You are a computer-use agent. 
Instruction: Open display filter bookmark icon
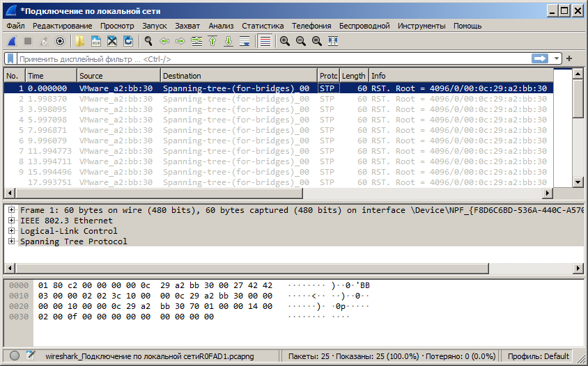tap(10, 59)
